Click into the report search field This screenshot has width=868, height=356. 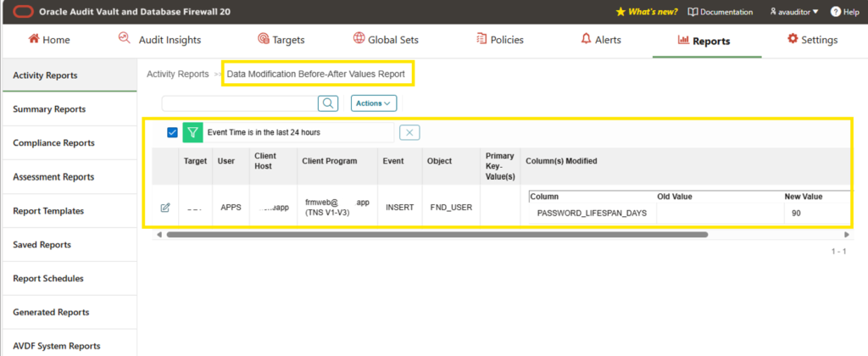[239, 103]
